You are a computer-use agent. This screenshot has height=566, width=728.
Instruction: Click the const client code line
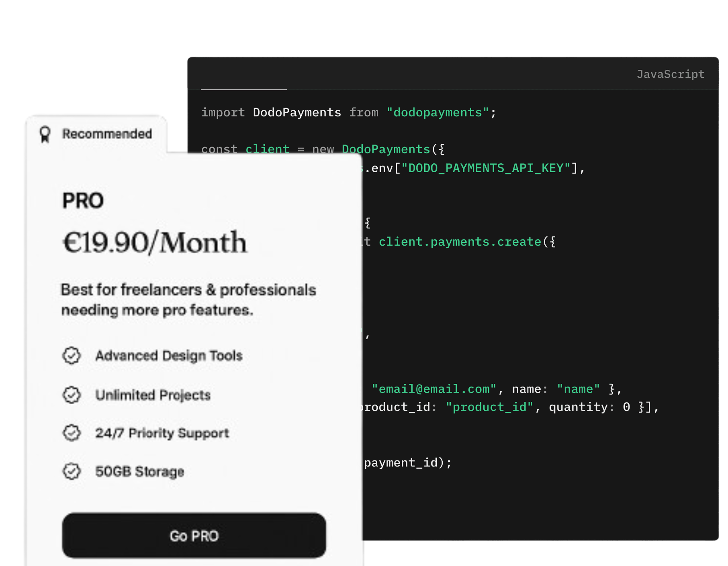tap(323, 149)
